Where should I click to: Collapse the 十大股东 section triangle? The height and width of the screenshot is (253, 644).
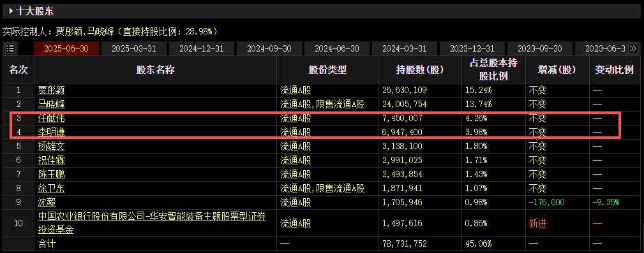tap(11, 11)
